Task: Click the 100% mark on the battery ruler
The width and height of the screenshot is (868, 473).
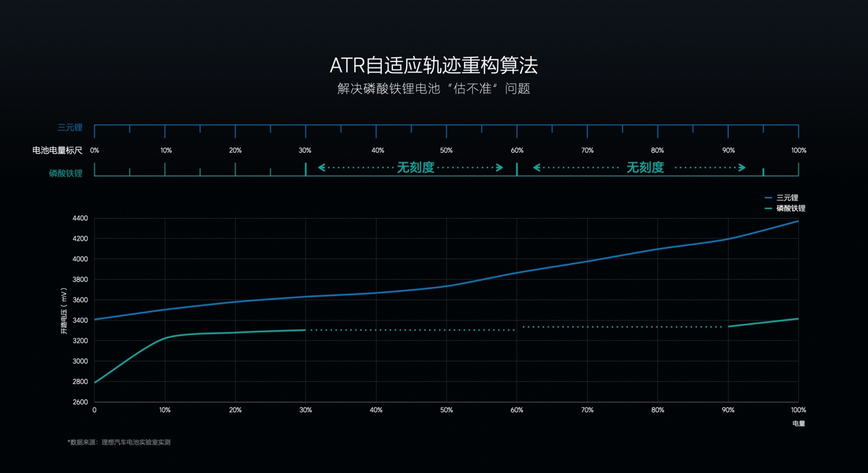Action: click(798, 150)
